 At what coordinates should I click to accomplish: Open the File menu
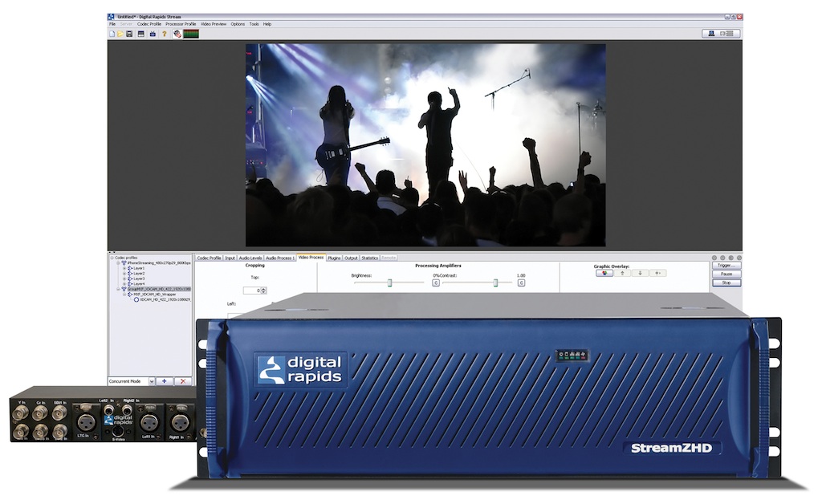112,24
